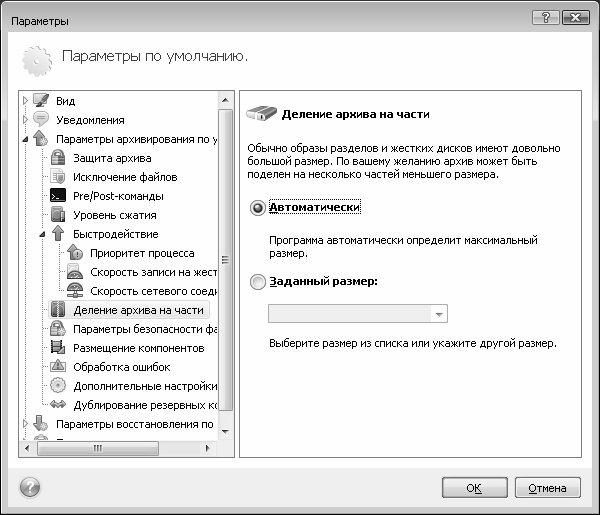Screen dimensions: 600x515
Task: Select the Заданный размер radio button
Action: (258, 282)
